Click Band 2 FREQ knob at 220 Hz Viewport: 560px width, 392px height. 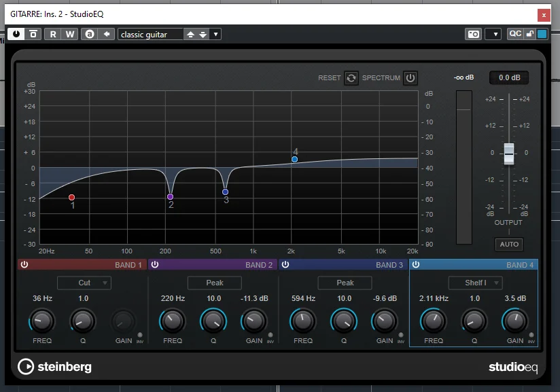click(173, 321)
